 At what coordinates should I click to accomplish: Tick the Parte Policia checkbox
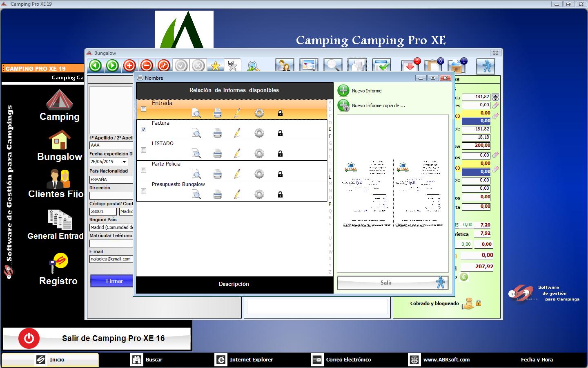click(x=143, y=171)
